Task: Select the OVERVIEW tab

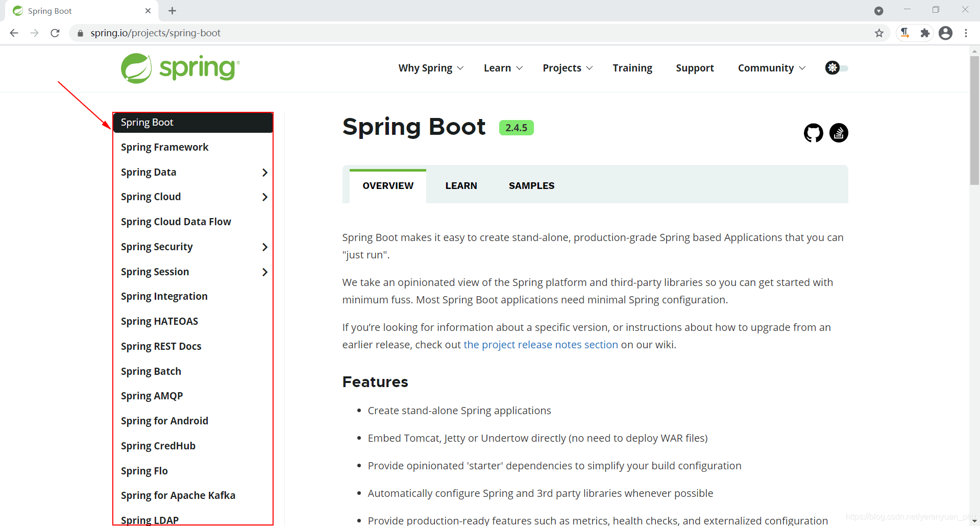Action: pos(388,186)
